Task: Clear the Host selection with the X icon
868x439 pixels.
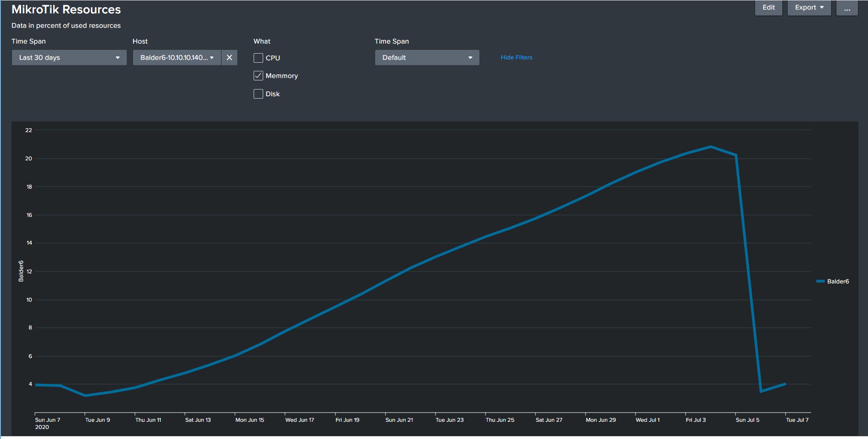Action: point(229,57)
